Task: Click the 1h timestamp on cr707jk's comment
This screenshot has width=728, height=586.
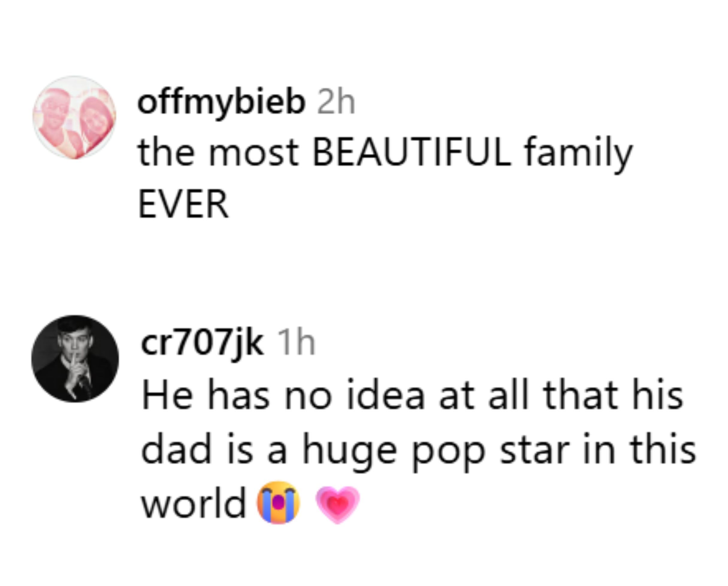Action: pos(296,344)
